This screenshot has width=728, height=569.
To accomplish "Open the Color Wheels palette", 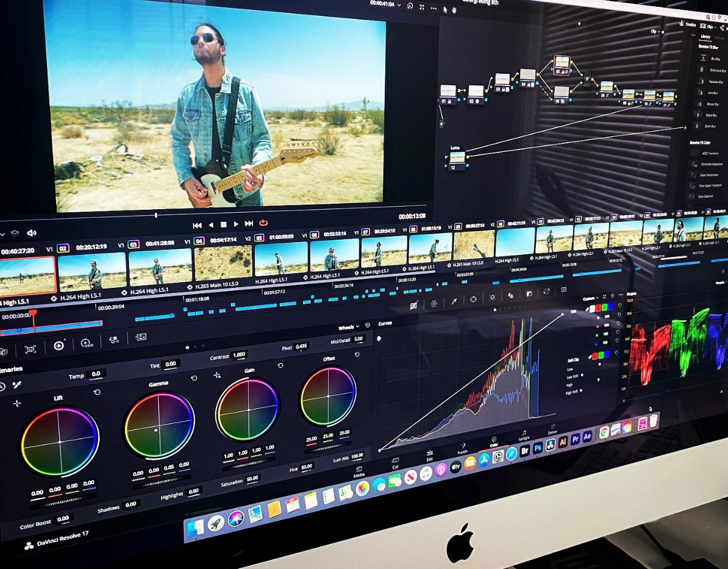I will [59, 346].
